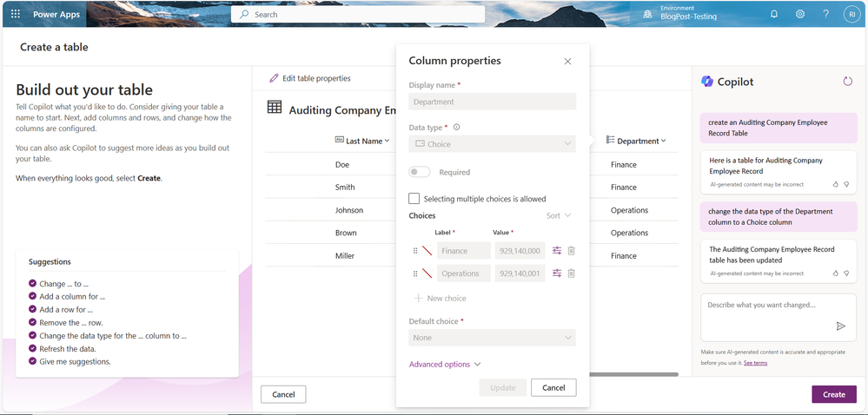Open the Default choice dropdown
This screenshot has width=868, height=415.
pyautogui.click(x=492, y=338)
